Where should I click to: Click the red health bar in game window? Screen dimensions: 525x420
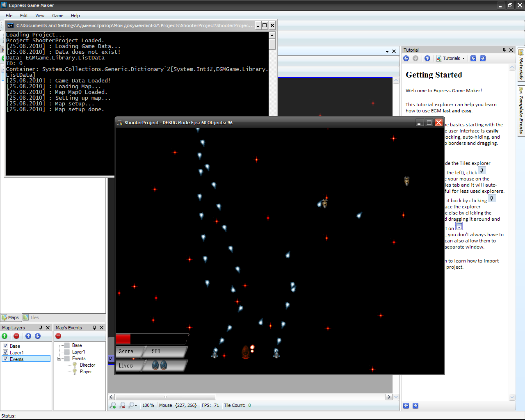click(123, 339)
